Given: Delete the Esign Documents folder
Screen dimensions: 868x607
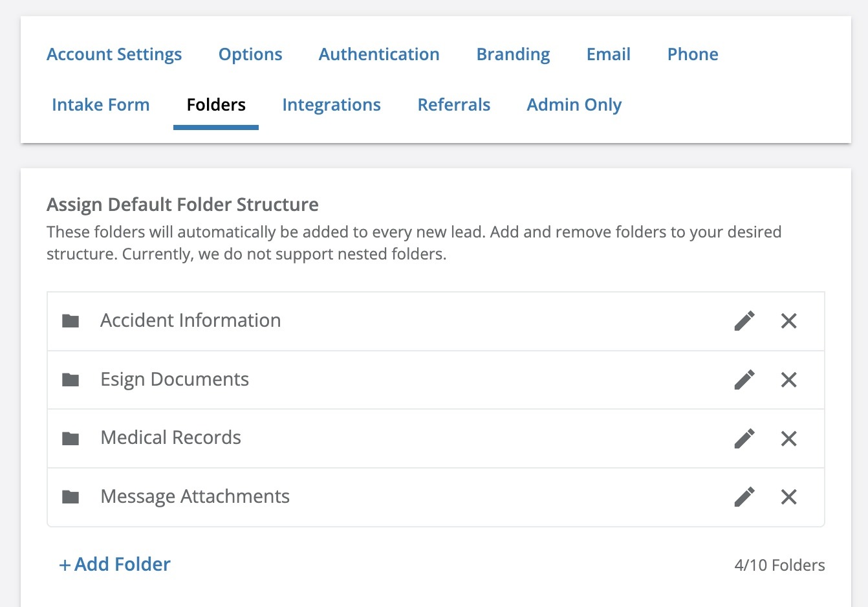Looking at the screenshot, I should tap(788, 380).
